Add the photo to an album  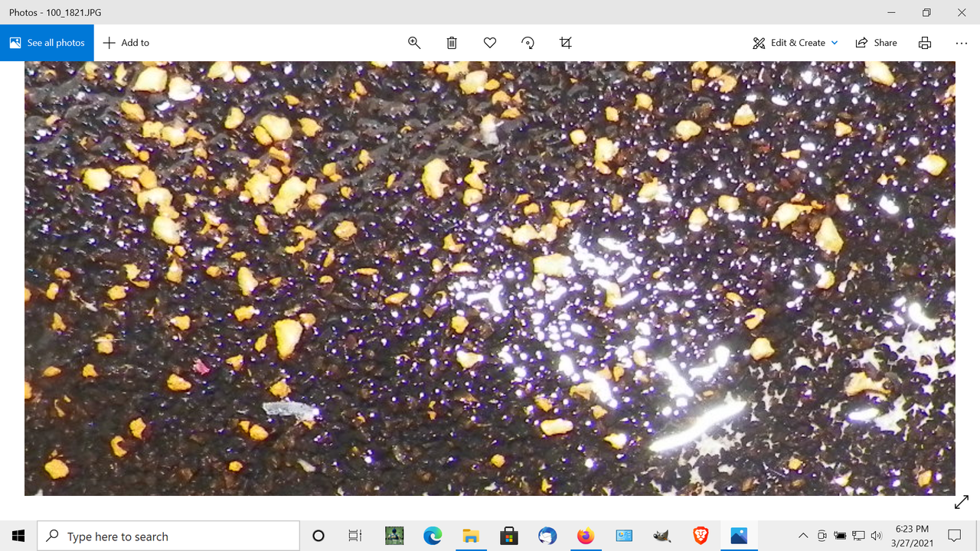pyautogui.click(x=126, y=42)
